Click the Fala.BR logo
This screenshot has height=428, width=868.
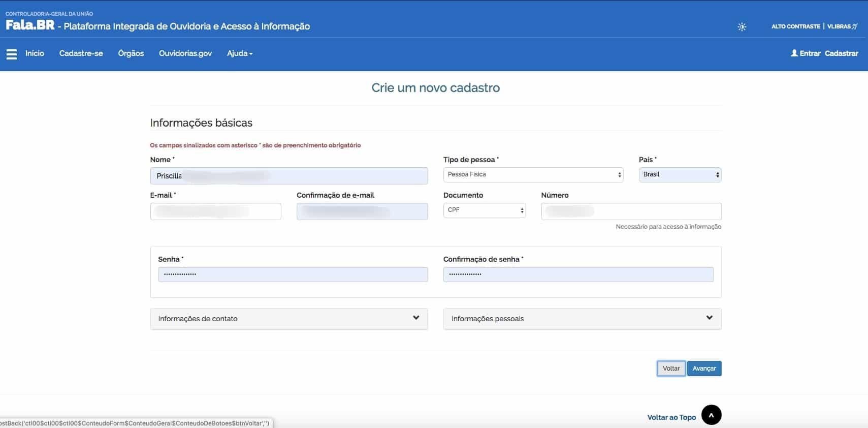pyautogui.click(x=30, y=25)
